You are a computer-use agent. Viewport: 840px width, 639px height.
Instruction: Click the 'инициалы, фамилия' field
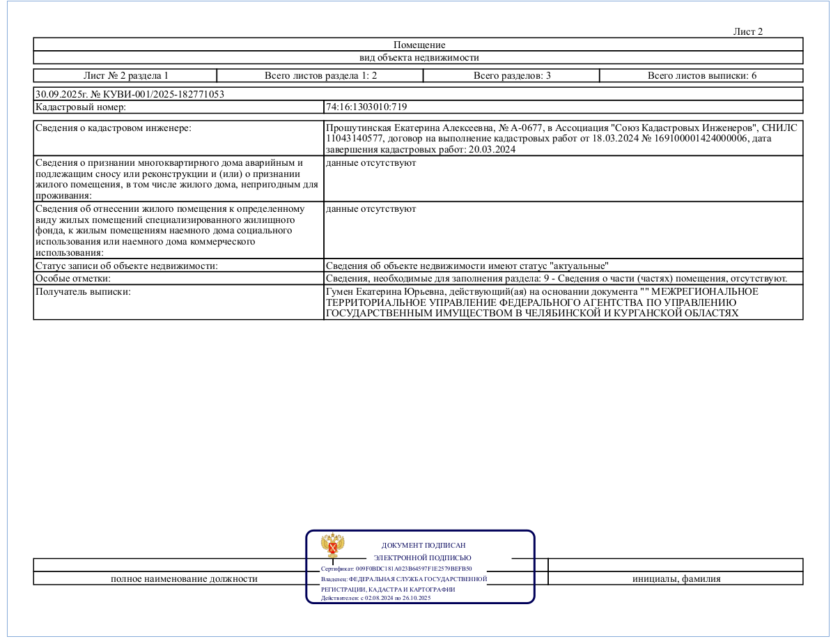point(676,578)
